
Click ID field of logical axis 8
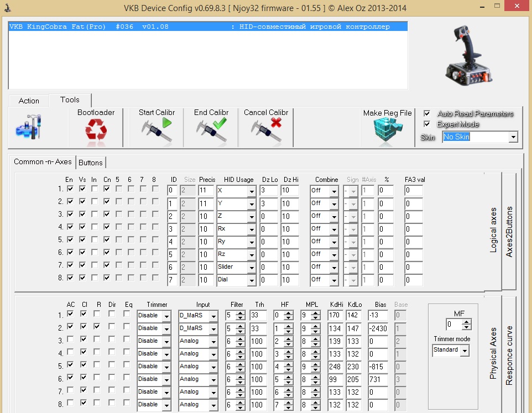coord(173,280)
